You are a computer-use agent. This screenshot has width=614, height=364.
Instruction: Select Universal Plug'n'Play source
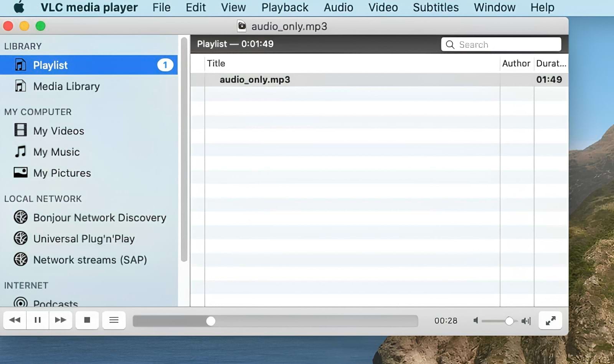point(84,239)
